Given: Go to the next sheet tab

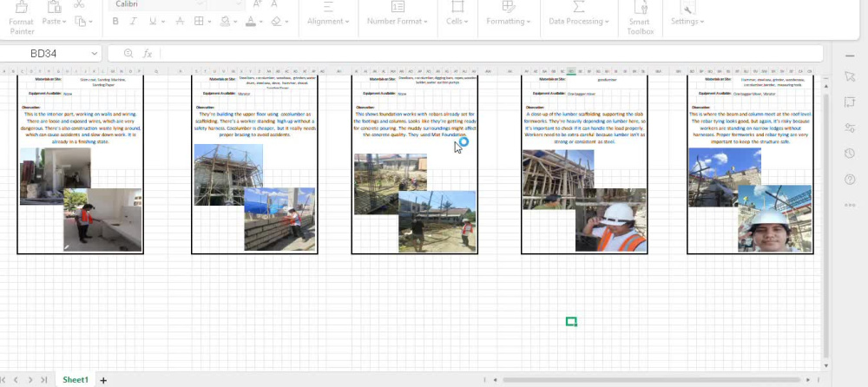Looking at the screenshot, I should point(30,380).
